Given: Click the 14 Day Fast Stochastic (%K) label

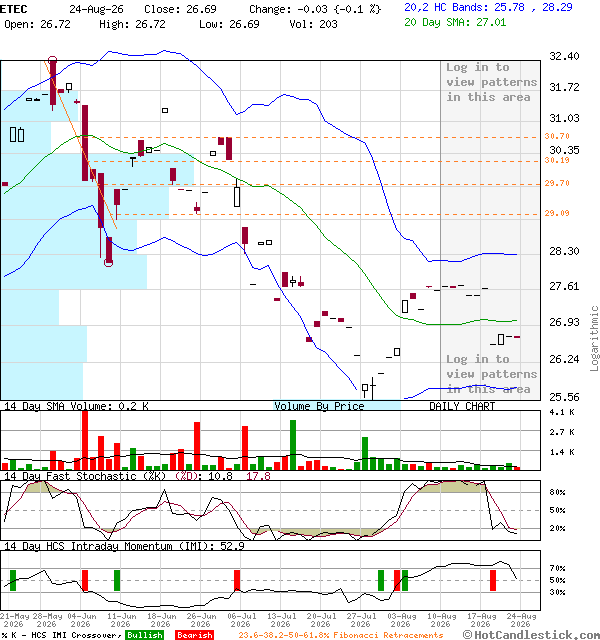Looking at the screenshot, I should tap(86, 476).
